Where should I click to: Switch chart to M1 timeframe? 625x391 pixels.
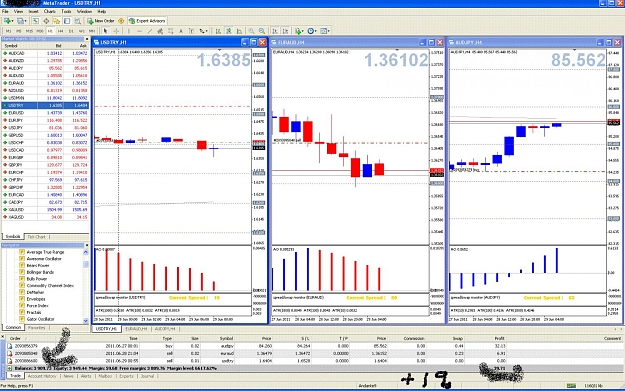coord(8,31)
